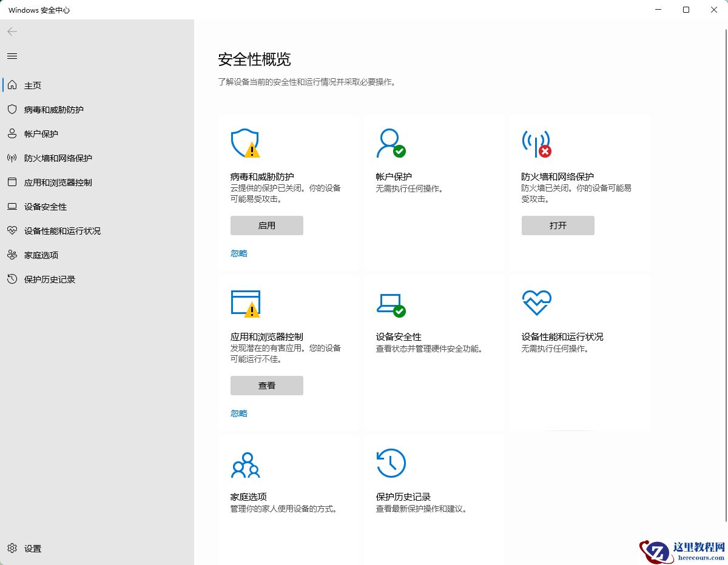Open 应用和浏览器控制 in the sidebar

58,182
